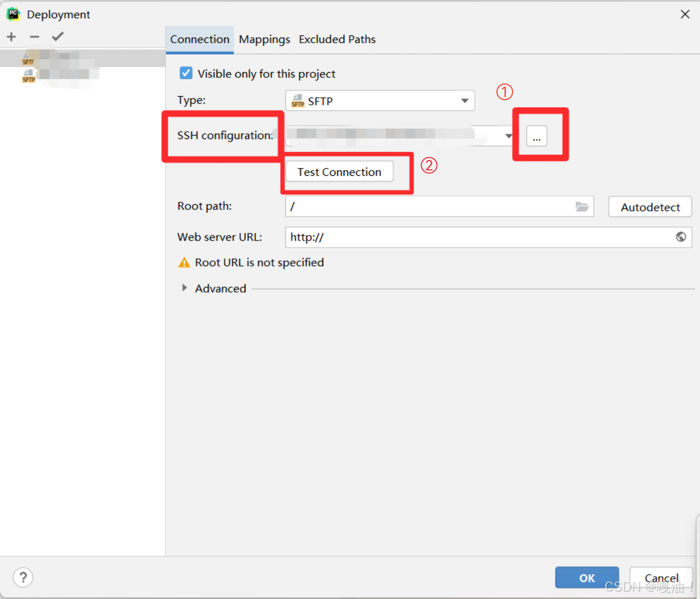Confirm settings with OK button
700x599 pixels.
(x=587, y=578)
